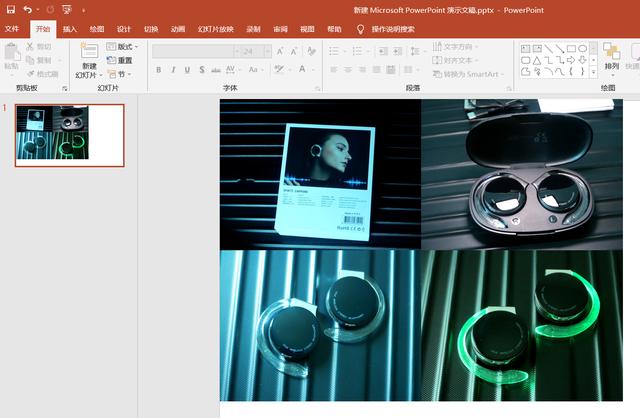Click Convert to SmartArt button
Screen dimensions: 640x418
468,74
